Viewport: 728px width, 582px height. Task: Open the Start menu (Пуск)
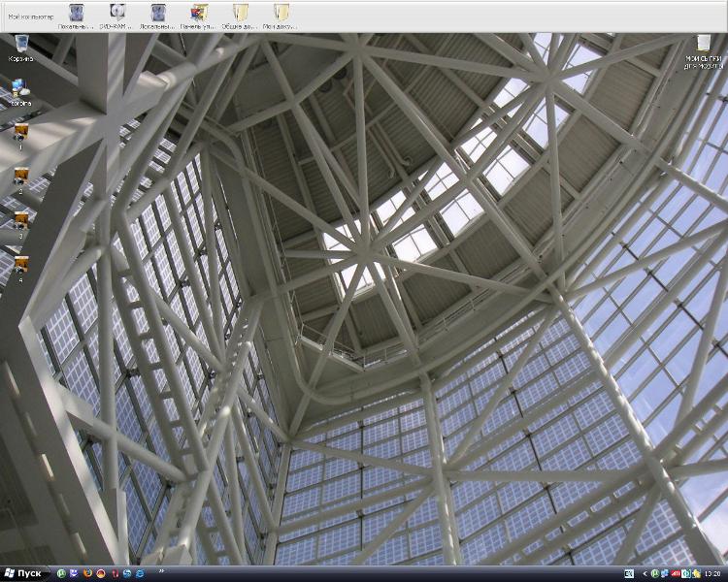pos(24,573)
